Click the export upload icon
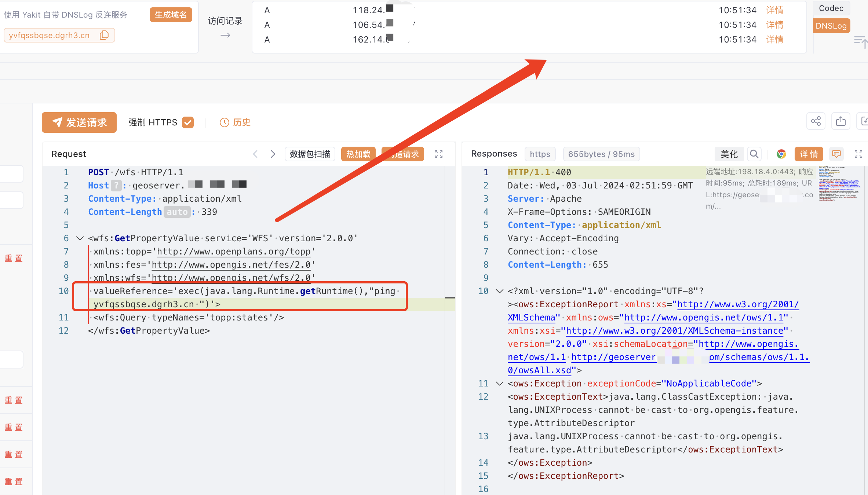868x495 pixels. (840, 121)
